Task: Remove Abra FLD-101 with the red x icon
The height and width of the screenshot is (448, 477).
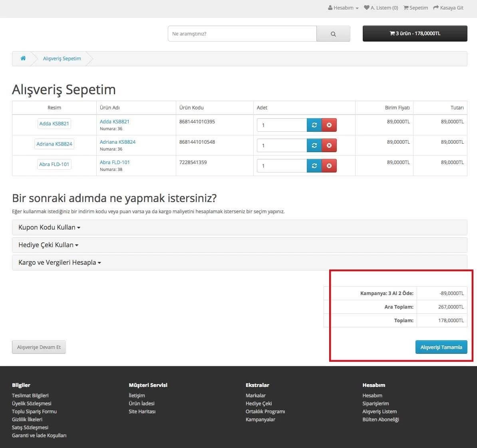Action: coord(329,165)
